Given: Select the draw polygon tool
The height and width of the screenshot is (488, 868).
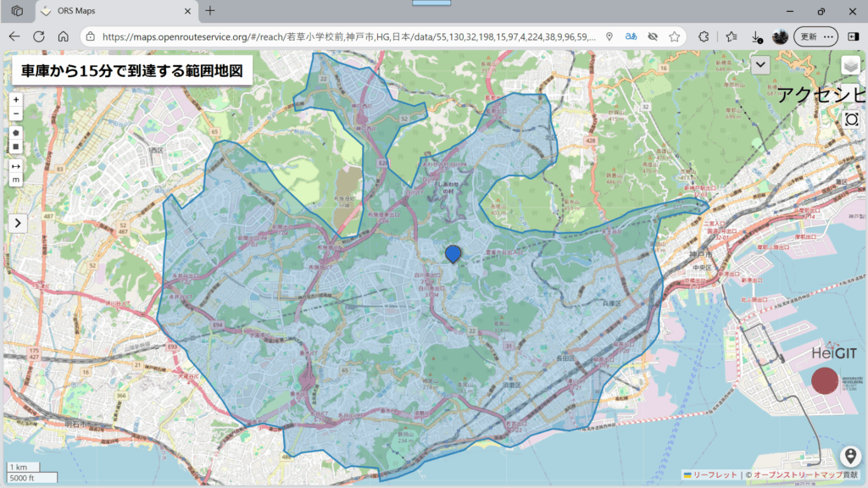Looking at the screenshot, I should coord(16,133).
